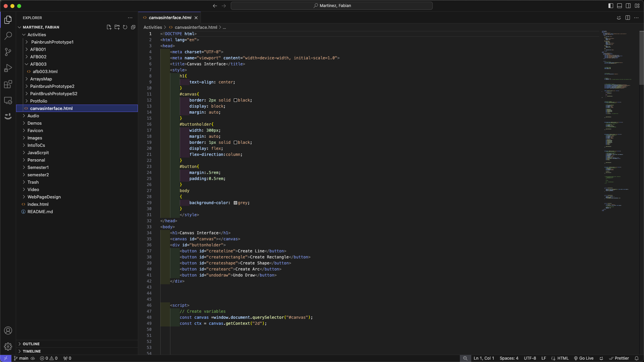
Task: Expand the JavaScrpit folder
Action: (77, 153)
